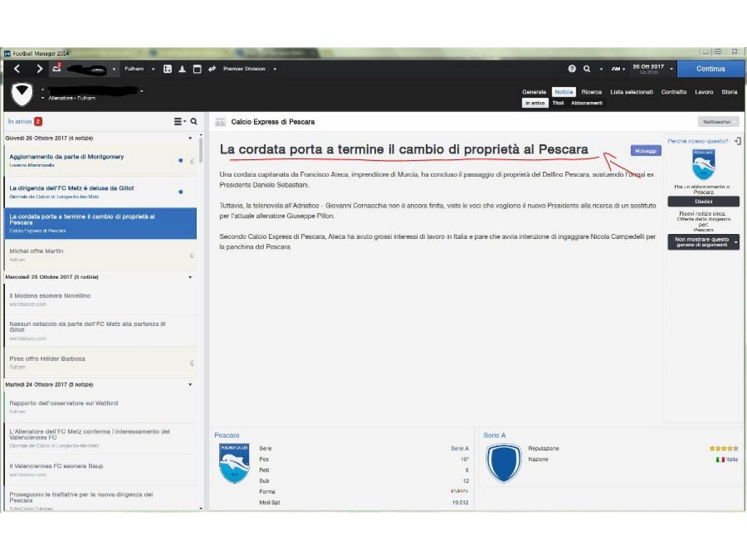Open the news item Pires offre Hélder Barbosa

(x=100, y=362)
